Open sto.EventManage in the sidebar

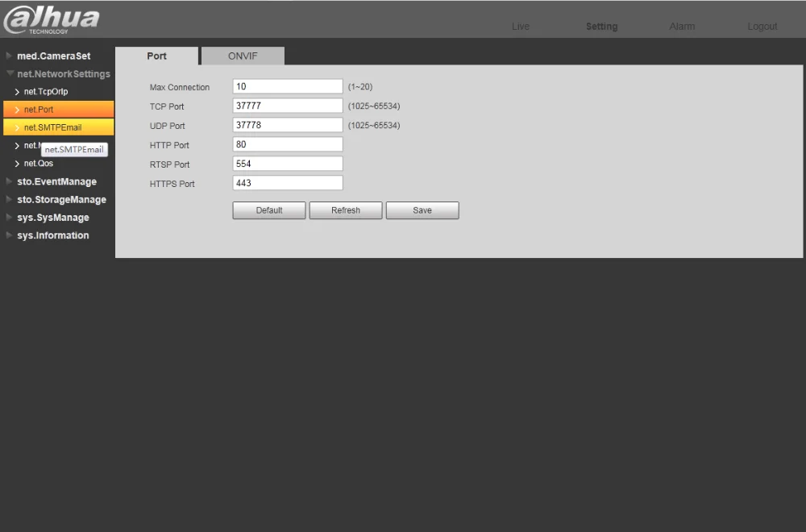pos(56,181)
